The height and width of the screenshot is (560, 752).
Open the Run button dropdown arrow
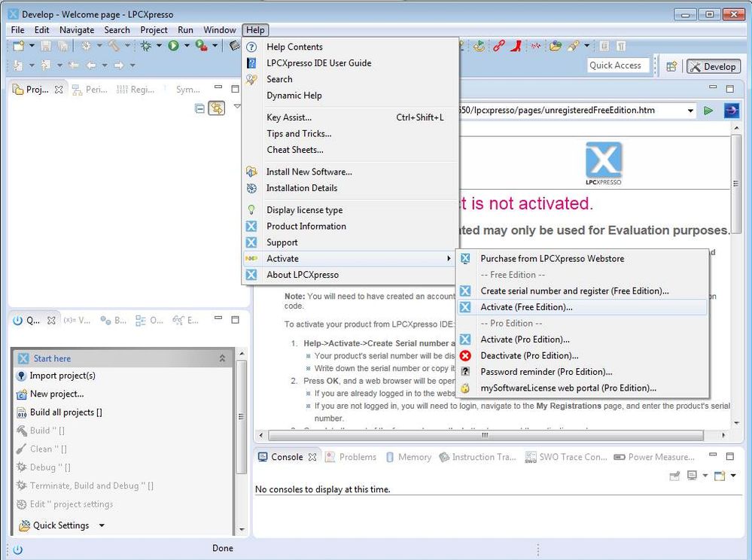(x=187, y=46)
